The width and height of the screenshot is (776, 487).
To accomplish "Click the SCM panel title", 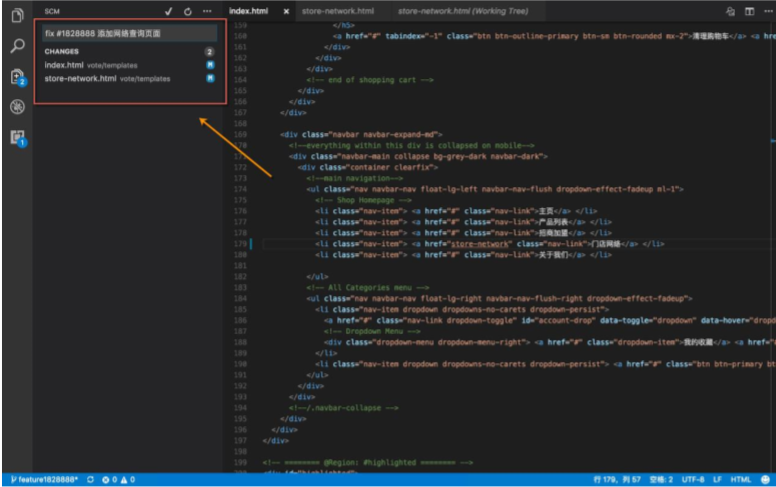I will click(x=52, y=11).
